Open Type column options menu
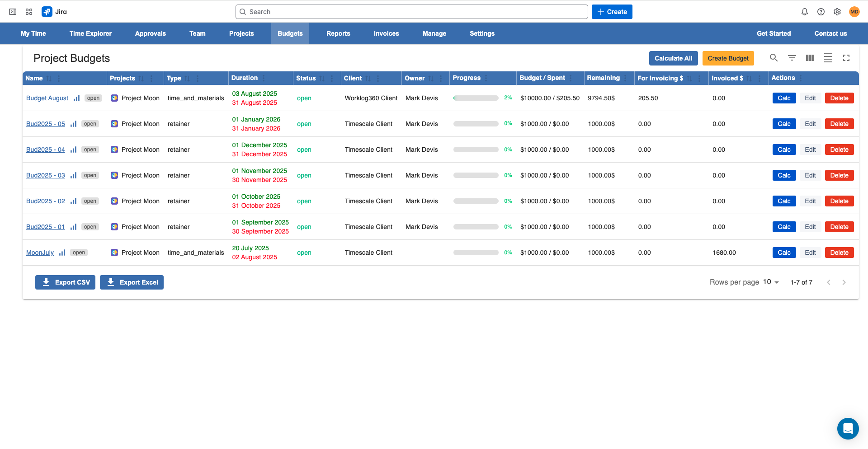This screenshot has width=868, height=449. pyautogui.click(x=198, y=79)
